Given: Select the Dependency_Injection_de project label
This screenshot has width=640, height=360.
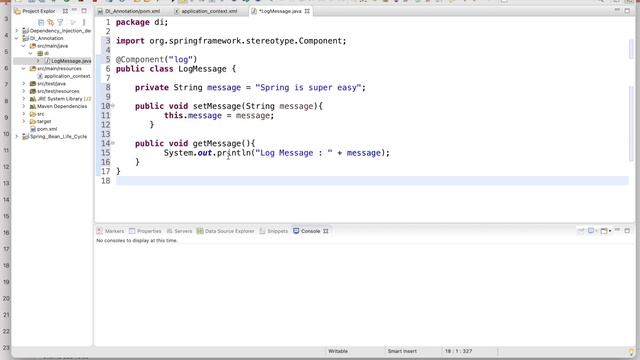Looking at the screenshot, I should tap(60, 31).
